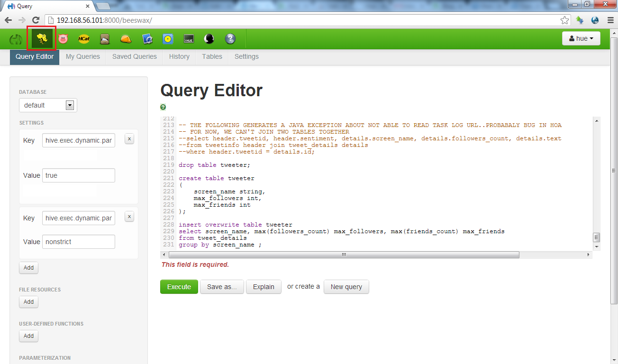Open the File Browser cabinet icon
The width and height of the screenshot is (618, 364).
point(105,39)
